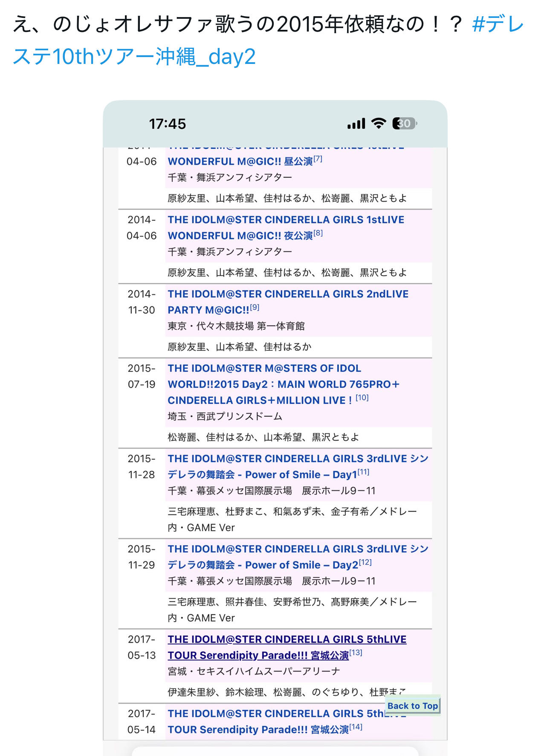This screenshot has height=756, width=550.
Task: Open footnote reference [12]
Action: point(365,562)
